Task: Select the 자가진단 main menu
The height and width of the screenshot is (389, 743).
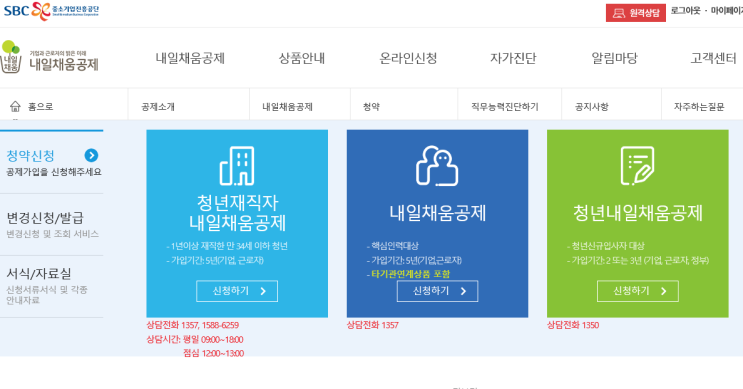Action: (513, 58)
